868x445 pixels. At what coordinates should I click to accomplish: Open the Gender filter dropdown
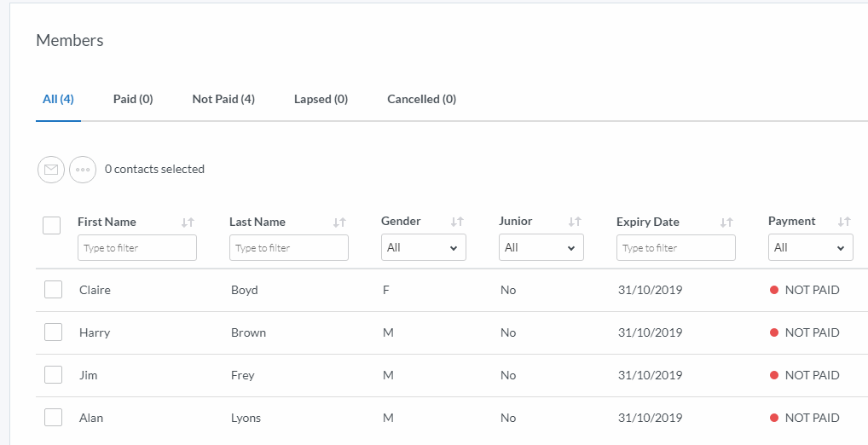pyautogui.click(x=423, y=248)
